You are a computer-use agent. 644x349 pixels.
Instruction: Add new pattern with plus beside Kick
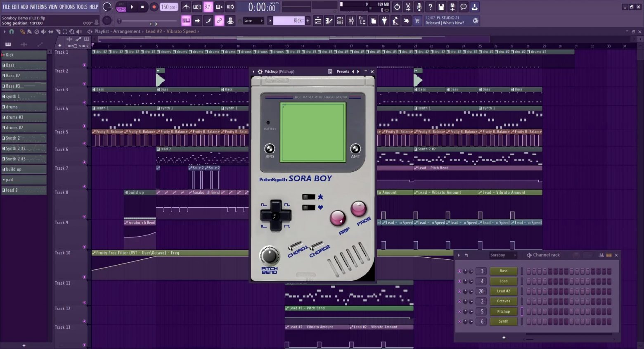(308, 21)
